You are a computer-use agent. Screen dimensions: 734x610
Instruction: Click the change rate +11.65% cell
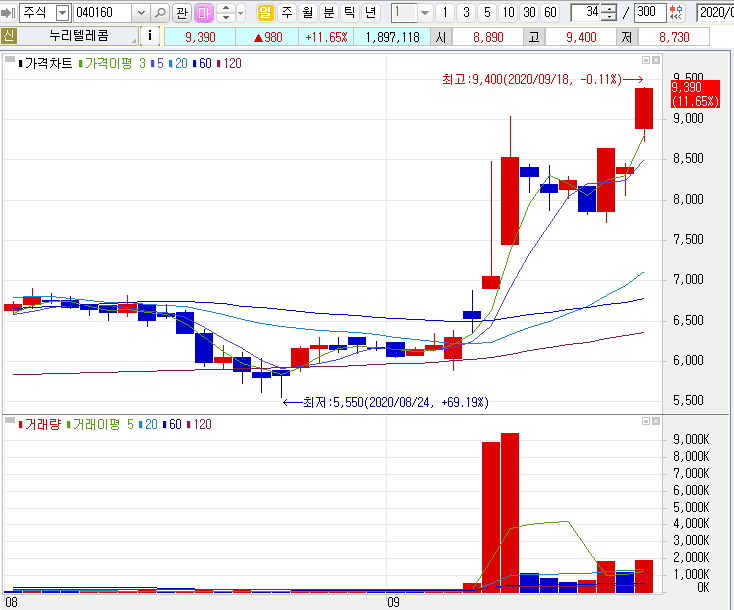tap(326, 37)
